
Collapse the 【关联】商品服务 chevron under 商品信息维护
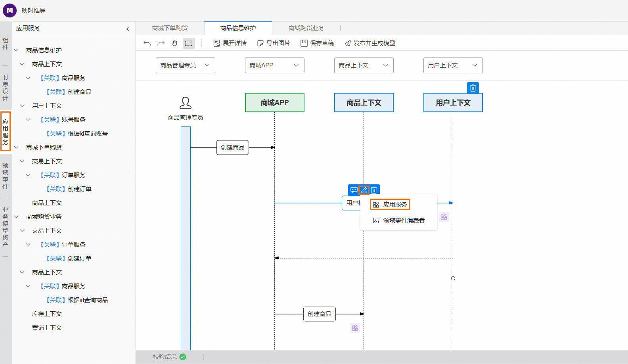[x=29, y=78]
